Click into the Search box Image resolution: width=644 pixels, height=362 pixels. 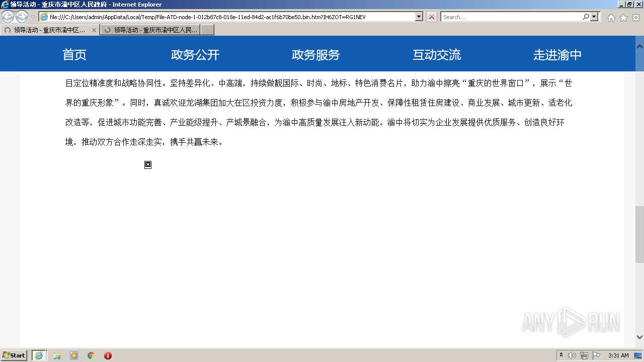(x=511, y=17)
